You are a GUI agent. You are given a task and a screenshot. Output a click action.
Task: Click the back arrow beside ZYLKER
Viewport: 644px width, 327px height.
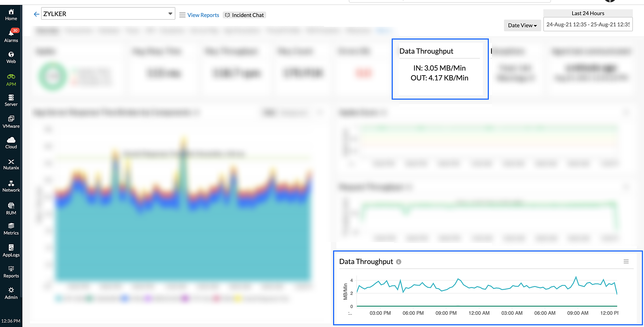(36, 14)
